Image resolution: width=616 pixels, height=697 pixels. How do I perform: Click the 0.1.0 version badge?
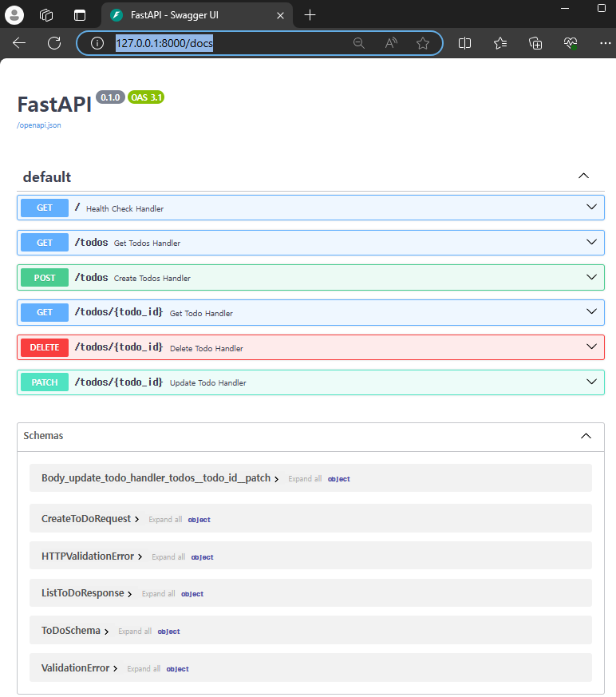tap(110, 97)
